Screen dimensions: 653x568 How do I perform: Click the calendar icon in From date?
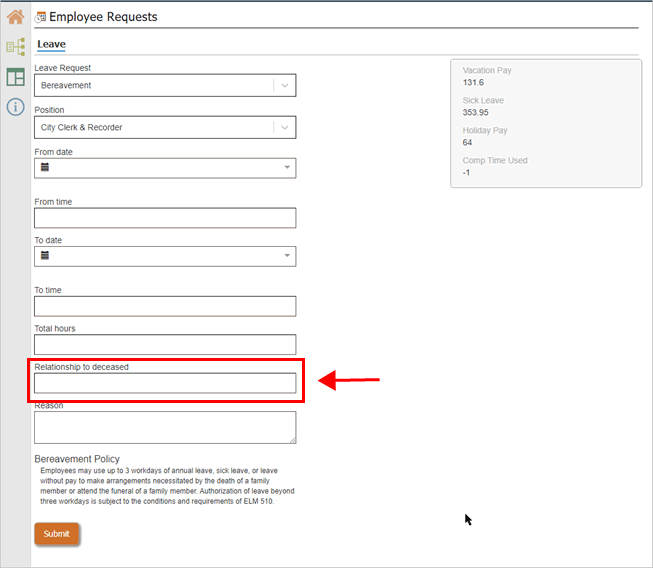click(x=45, y=168)
